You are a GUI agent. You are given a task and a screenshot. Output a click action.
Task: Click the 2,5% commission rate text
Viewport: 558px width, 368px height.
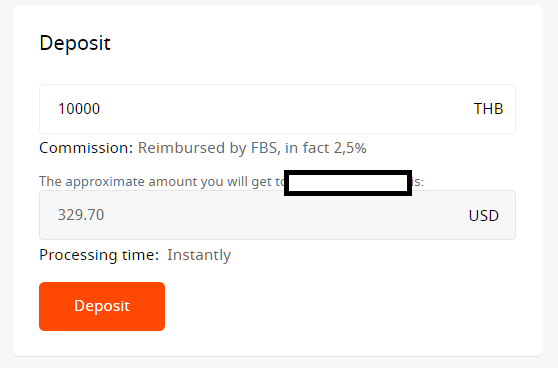coord(350,148)
